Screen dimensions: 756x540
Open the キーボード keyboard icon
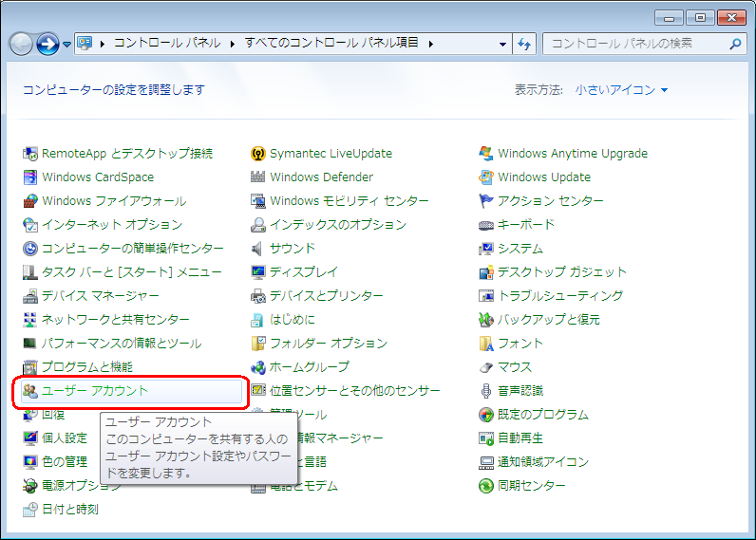(486, 225)
